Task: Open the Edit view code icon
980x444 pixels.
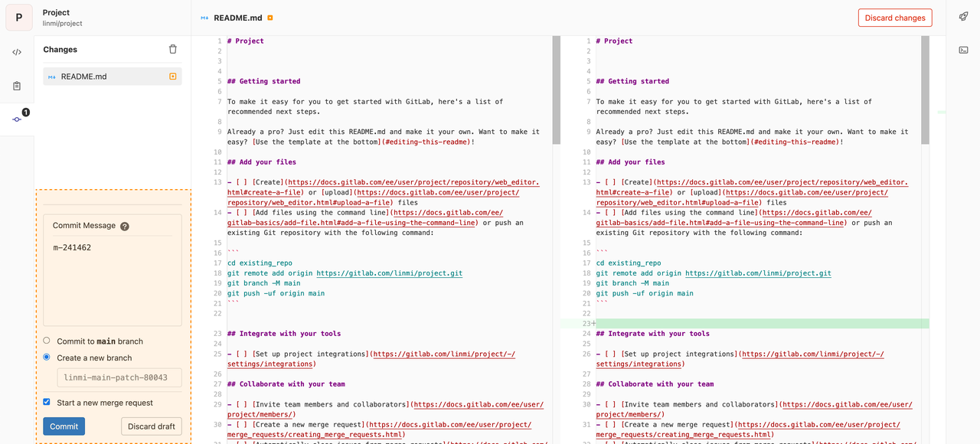Action: coord(17,52)
